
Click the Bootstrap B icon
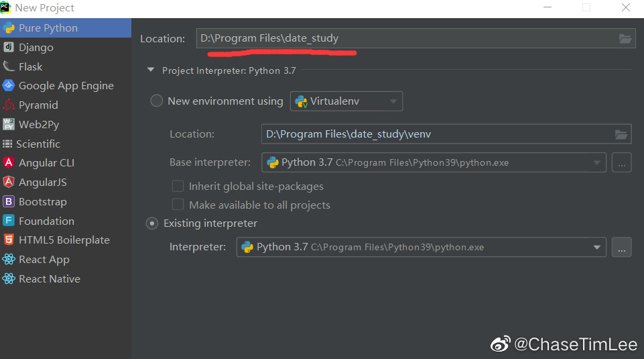pyautogui.click(x=9, y=201)
